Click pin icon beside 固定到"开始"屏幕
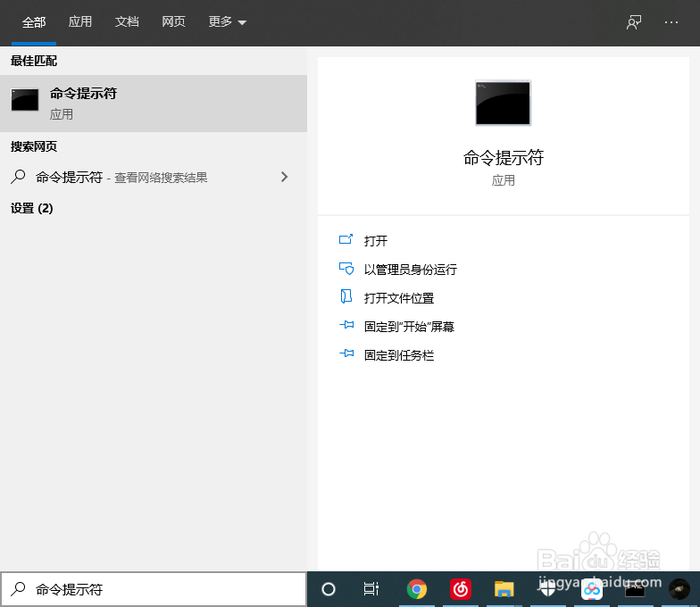 pyautogui.click(x=346, y=325)
